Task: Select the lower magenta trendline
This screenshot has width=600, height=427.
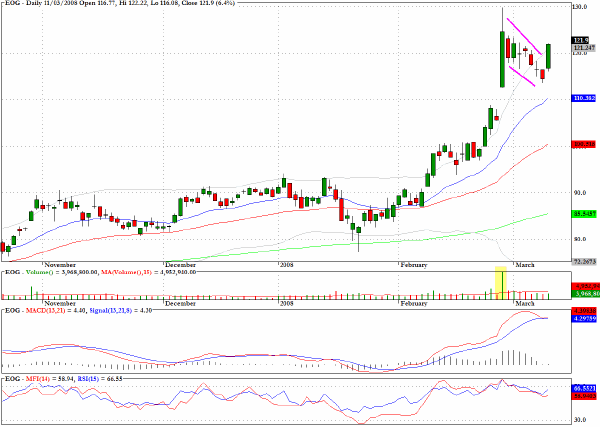Action: point(522,76)
